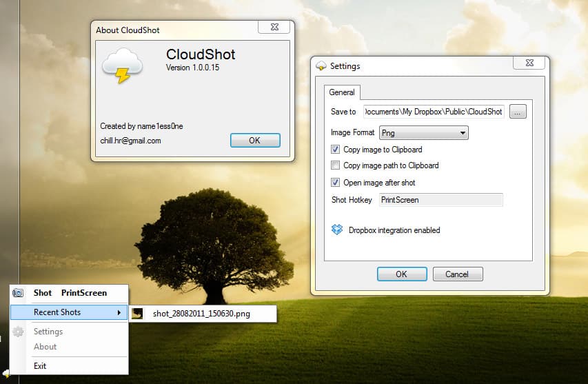Screen dimensions: 588x384
Task: Click the Shot Hotkey PrintScreen field
Action: 440,200
